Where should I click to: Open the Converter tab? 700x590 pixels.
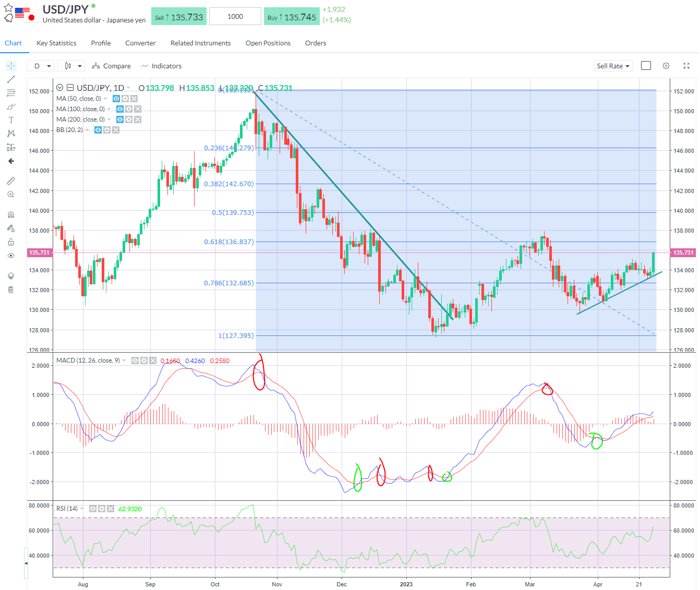(140, 43)
